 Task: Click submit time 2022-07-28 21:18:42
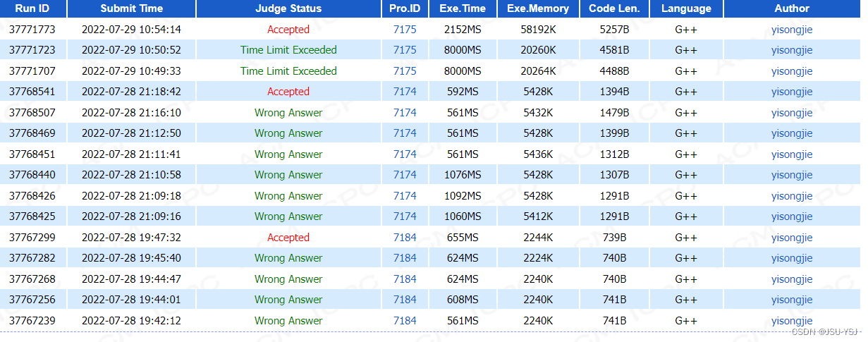(131, 92)
